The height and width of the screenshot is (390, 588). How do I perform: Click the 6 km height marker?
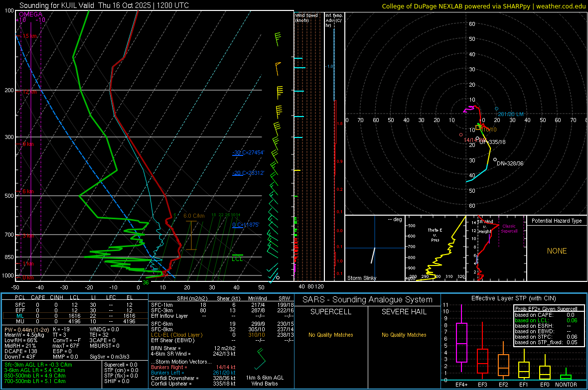[x=28, y=191]
